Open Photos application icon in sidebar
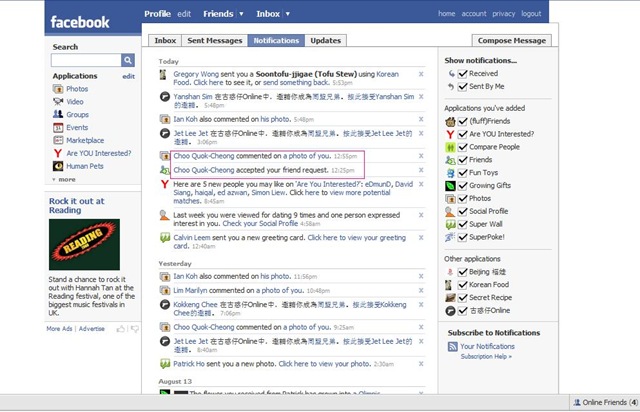The height and width of the screenshot is (412, 640). coord(58,89)
